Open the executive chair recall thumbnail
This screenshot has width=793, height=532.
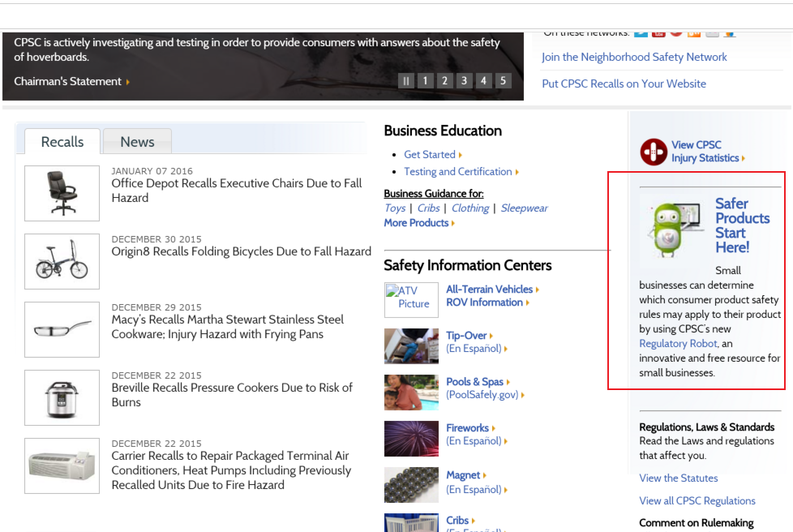coord(62,193)
